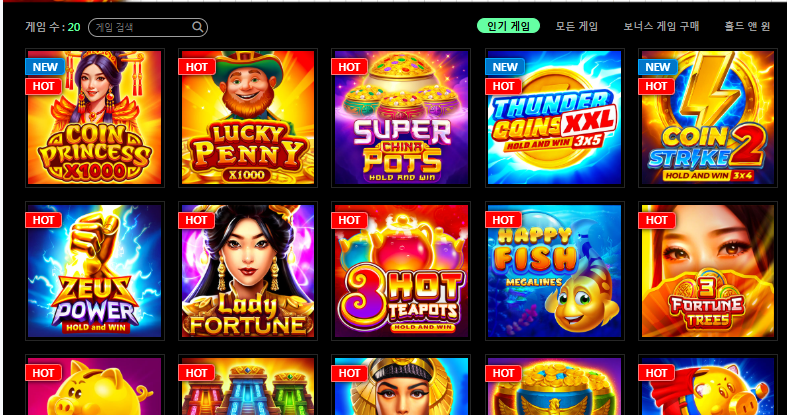Launch 3 Hot Teapots game
Image resolution: width=787 pixels, height=415 pixels.
pyautogui.click(x=401, y=271)
